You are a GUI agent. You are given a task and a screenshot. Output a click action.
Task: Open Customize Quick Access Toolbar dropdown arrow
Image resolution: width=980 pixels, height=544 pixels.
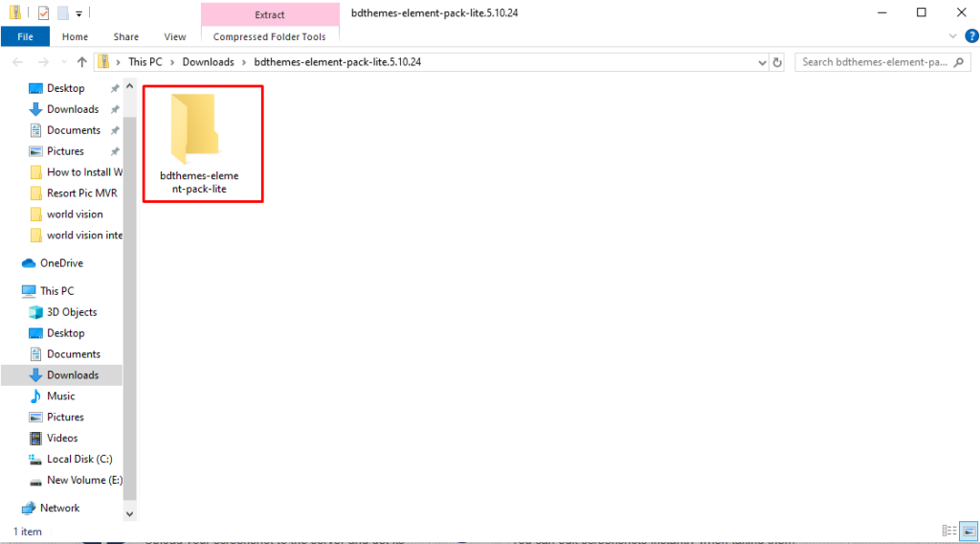coord(78,13)
